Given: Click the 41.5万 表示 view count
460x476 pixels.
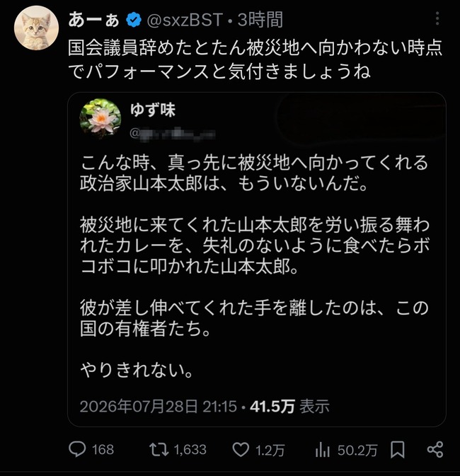Looking at the screenshot, I should pyautogui.click(x=290, y=406).
